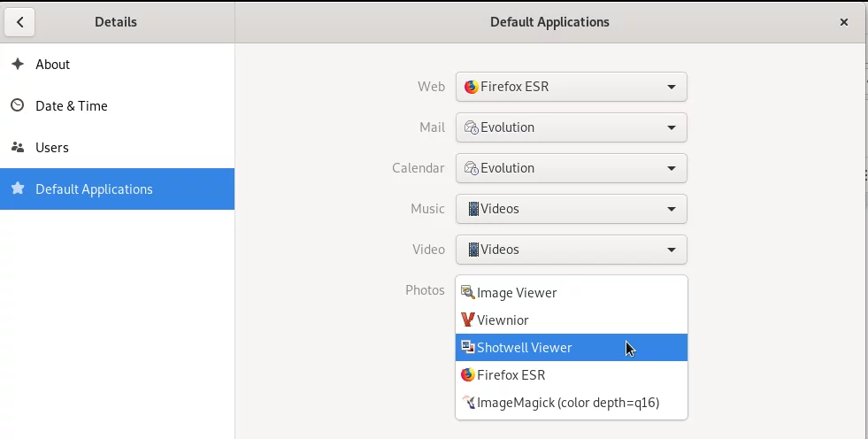Click the Video field label
The width and height of the screenshot is (868, 439).
click(x=428, y=250)
